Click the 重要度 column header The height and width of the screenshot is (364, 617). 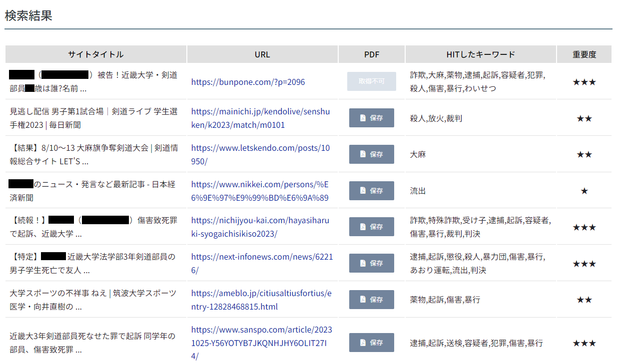584,54
